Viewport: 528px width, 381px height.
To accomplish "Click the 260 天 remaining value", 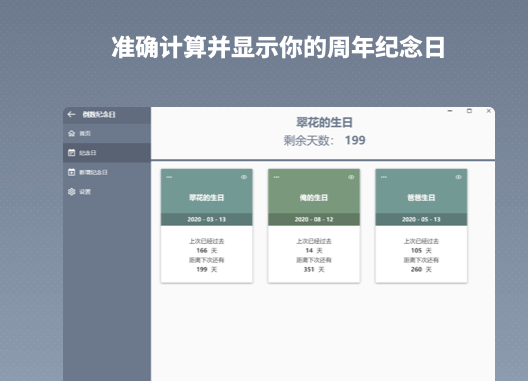I will (421, 269).
